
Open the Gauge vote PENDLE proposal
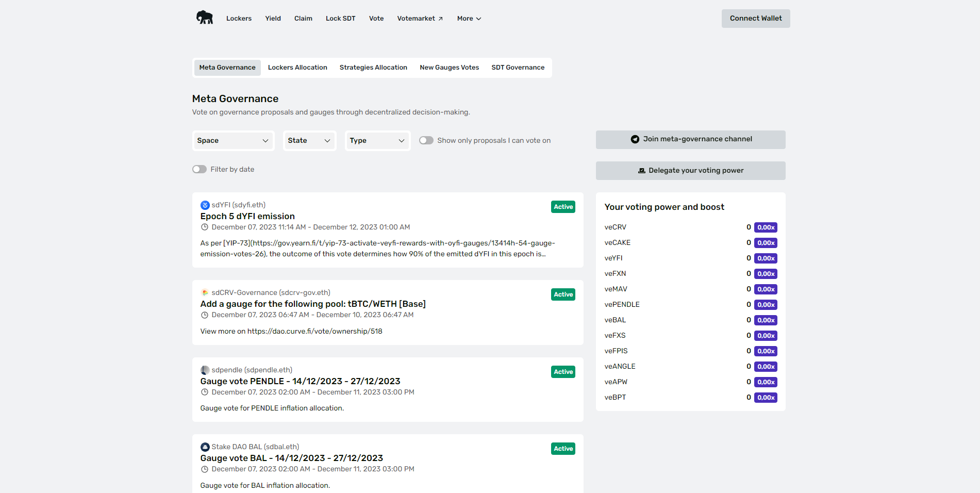coord(300,382)
